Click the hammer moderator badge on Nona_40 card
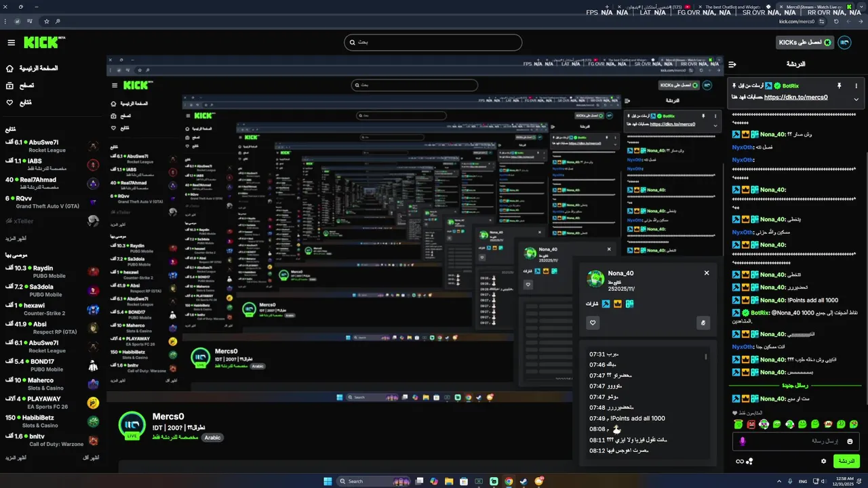Screen dimensions: 868x488 (606, 304)
